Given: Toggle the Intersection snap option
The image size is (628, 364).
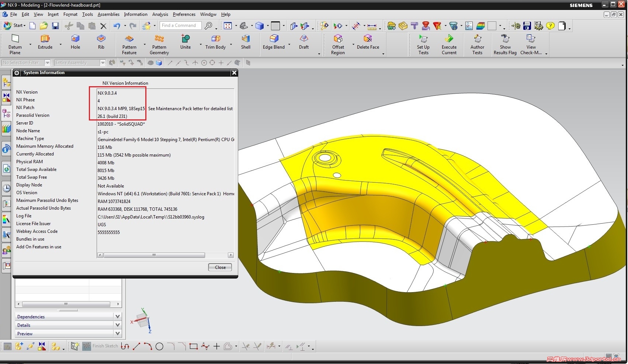Looking at the screenshot, I should click(x=195, y=63).
